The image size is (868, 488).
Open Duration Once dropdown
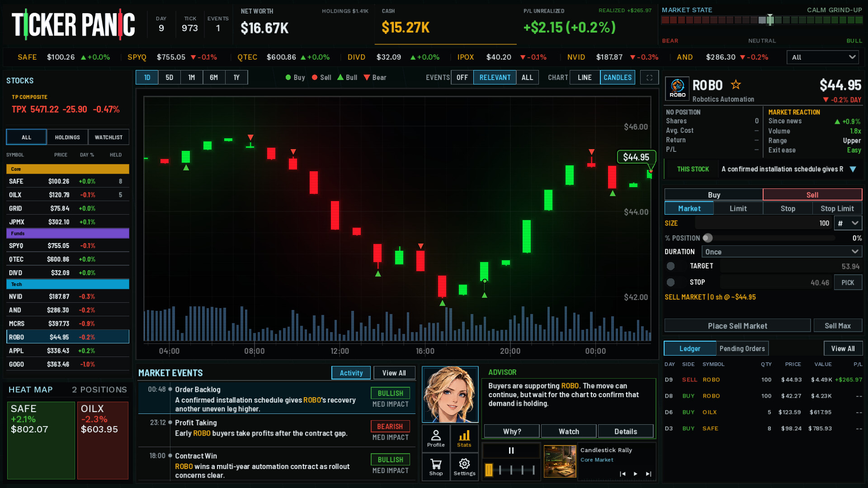click(782, 252)
